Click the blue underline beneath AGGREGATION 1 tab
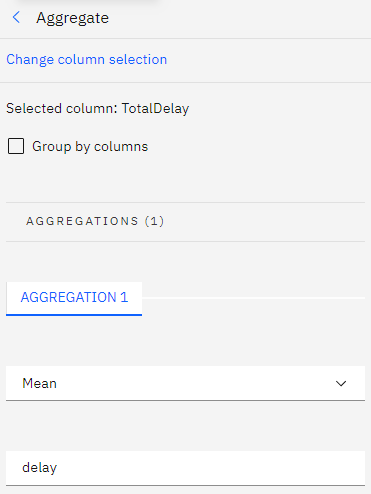 (x=74, y=314)
